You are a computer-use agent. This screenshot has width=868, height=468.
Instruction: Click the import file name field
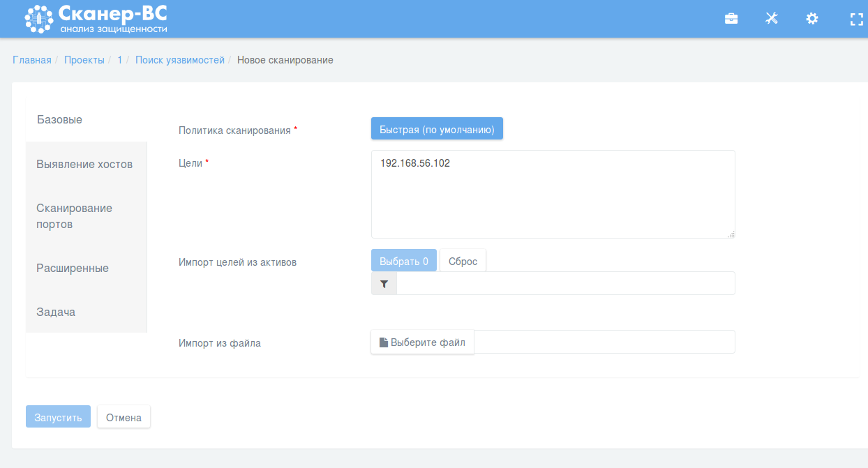click(x=605, y=342)
